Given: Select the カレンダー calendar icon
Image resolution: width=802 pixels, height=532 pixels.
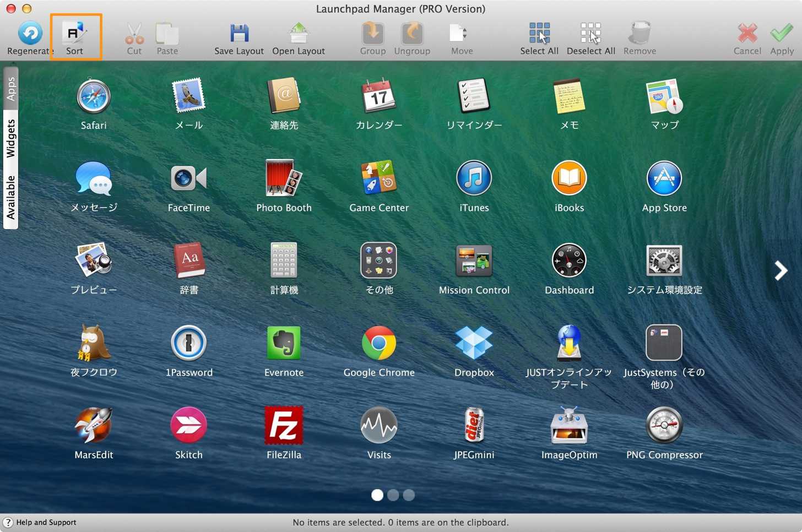Looking at the screenshot, I should point(379,96).
